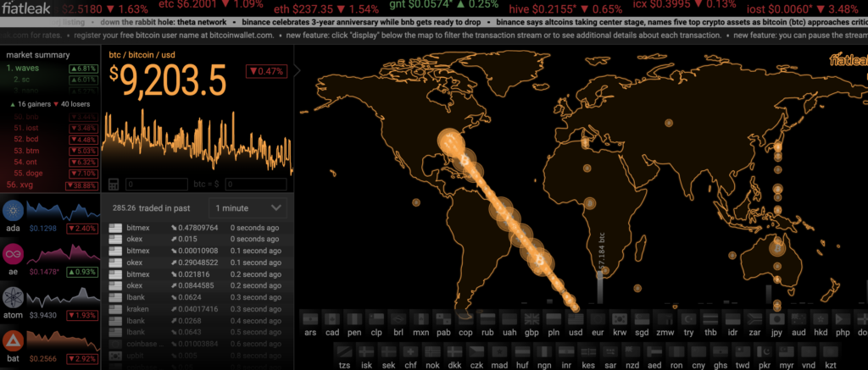The width and height of the screenshot is (868, 370).
Task: Select the ae coin icon
Action: point(12,254)
